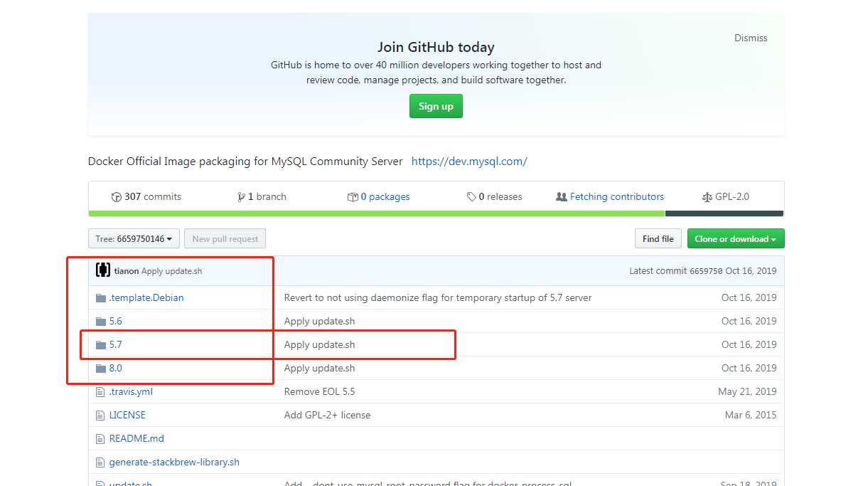
Task: View the 307 commits history
Action: click(146, 196)
